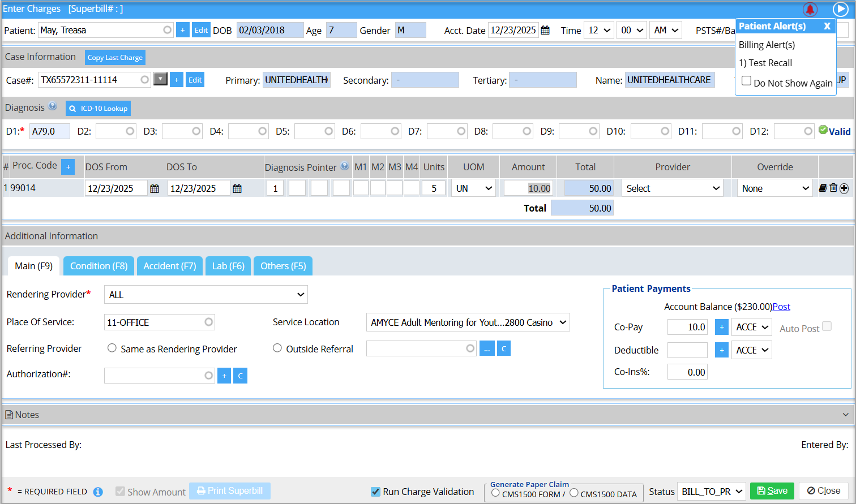Click the Post link beside Account Balance
856x504 pixels.
click(781, 307)
